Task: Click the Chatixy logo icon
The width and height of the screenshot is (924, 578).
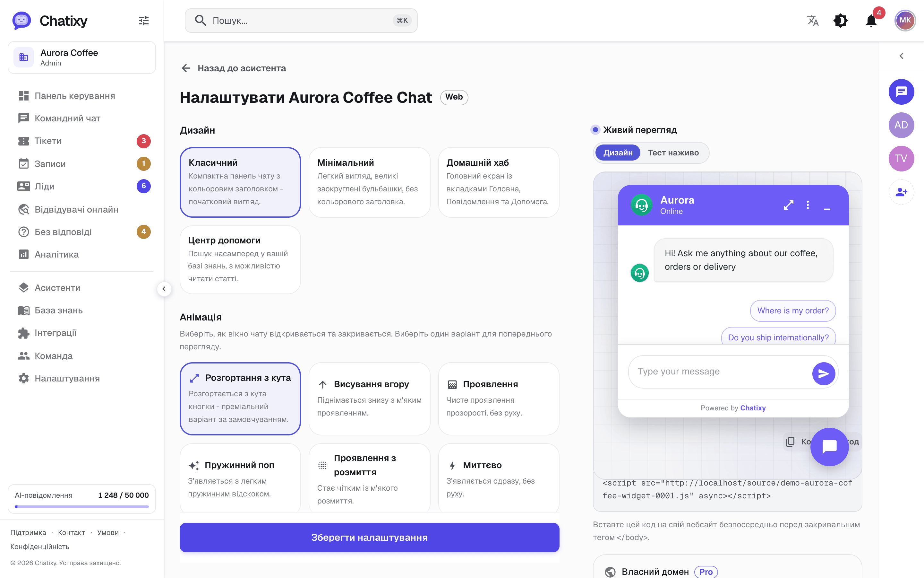Action: (x=21, y=21)
